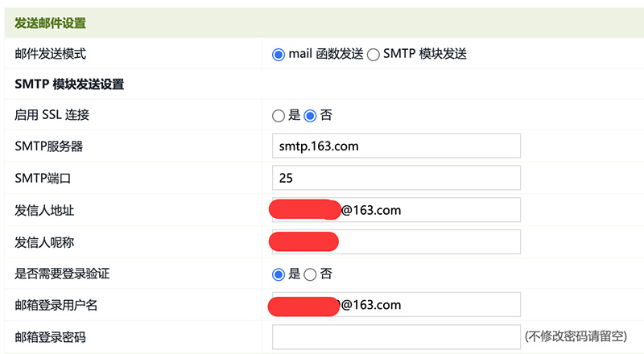Screen dimensions: 644x354
Task: Enable SSL by selecting 是 for 启用 SSL 连接
Action: click(279, 115)
